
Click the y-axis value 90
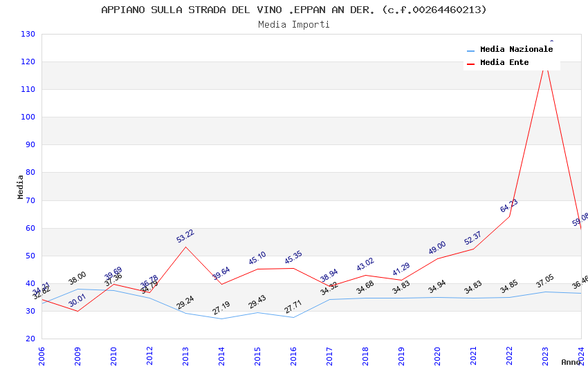coord(30,145)
